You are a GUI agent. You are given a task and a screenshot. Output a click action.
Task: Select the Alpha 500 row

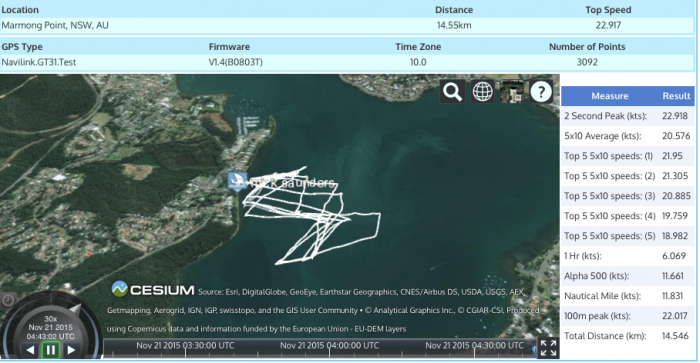628,276
